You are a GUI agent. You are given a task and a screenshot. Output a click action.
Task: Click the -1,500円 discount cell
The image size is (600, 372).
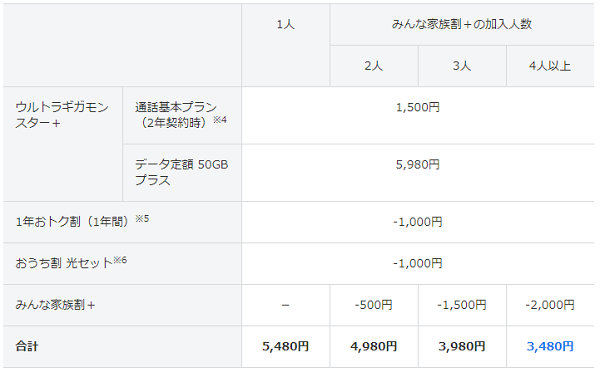pyautogui.click(x=462, y=305)
